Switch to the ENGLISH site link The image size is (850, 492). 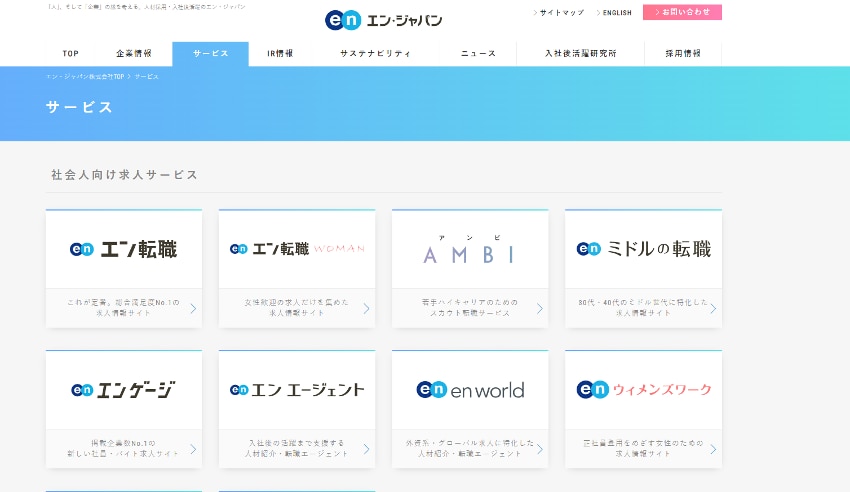614,12
